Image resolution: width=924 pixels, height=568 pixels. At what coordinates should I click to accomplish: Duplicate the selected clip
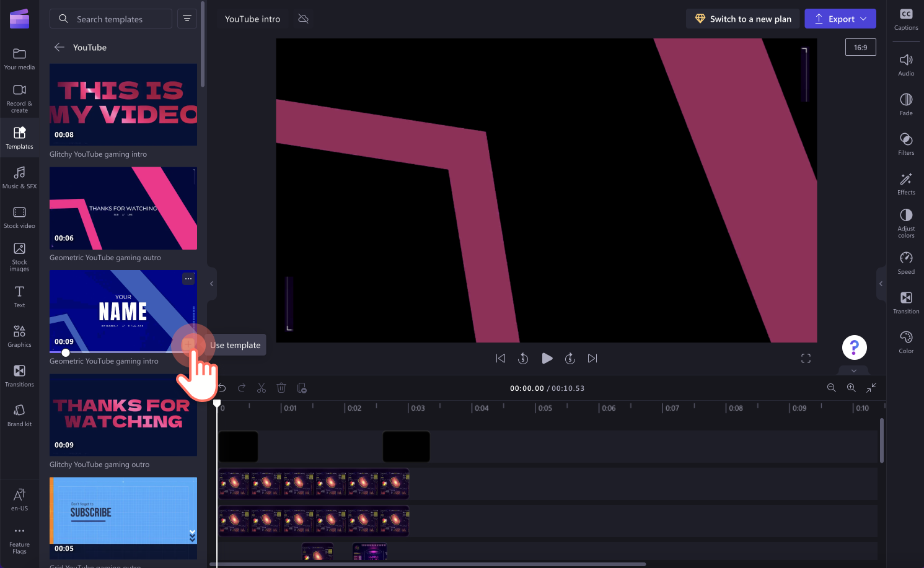coord(302,388)
